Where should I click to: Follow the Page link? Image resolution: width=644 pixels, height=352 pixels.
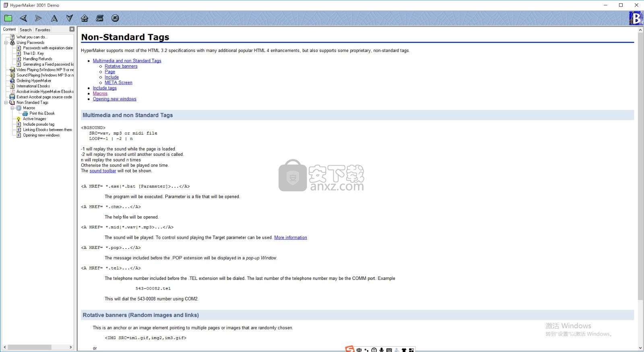pos(110,72)
